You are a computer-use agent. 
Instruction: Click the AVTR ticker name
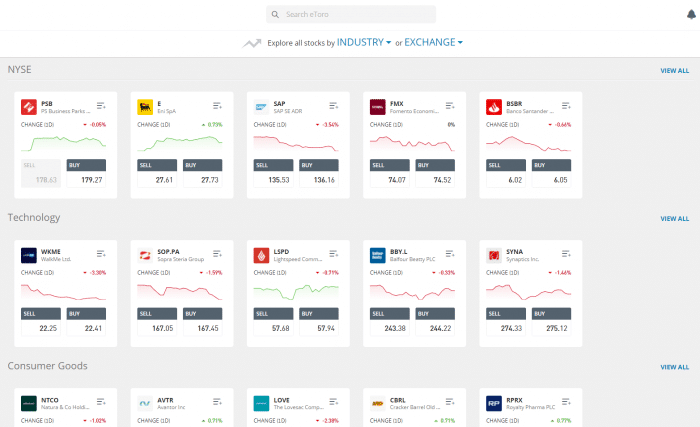(x=165, y=400)
